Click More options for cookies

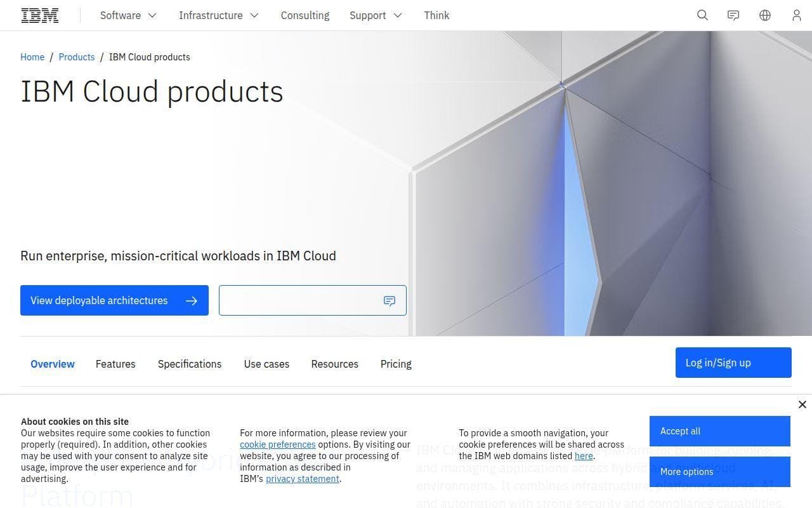pos(720,472)
